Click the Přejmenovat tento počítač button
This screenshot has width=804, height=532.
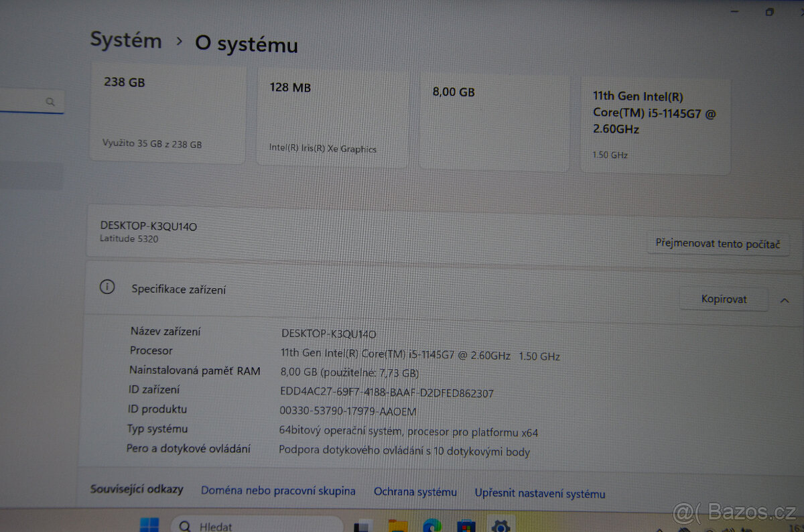pos(718,244)
